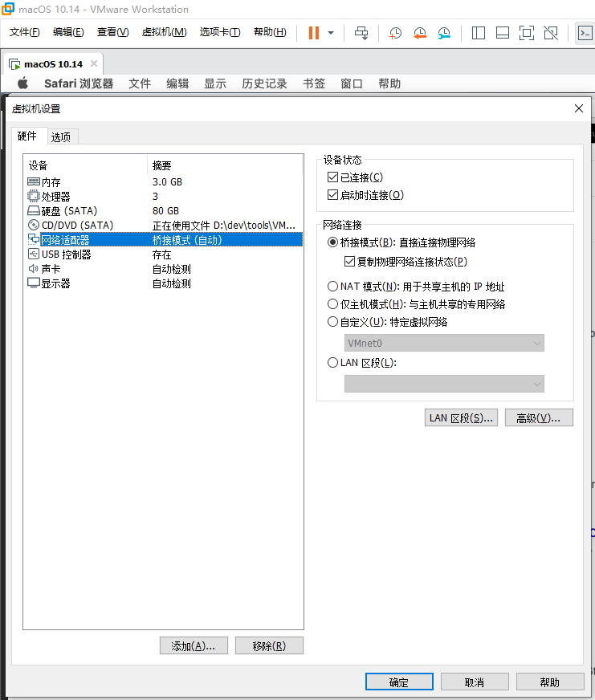Viewport: 595px width, 700px height.
Task: Open the VMnet0 dropdown
Action: [x=444, y=343]
